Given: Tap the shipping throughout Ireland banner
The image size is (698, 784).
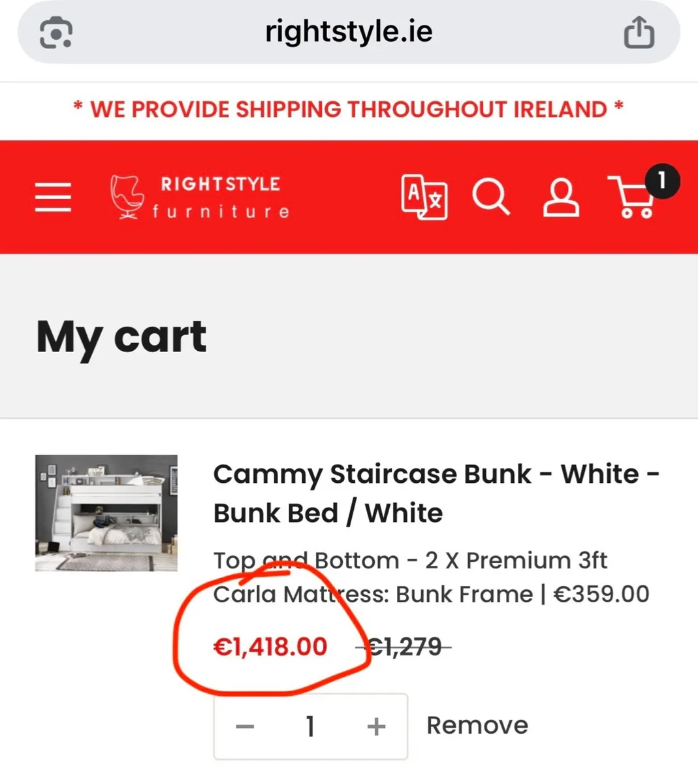Looking at the screenshot, I should coord(349,108).
